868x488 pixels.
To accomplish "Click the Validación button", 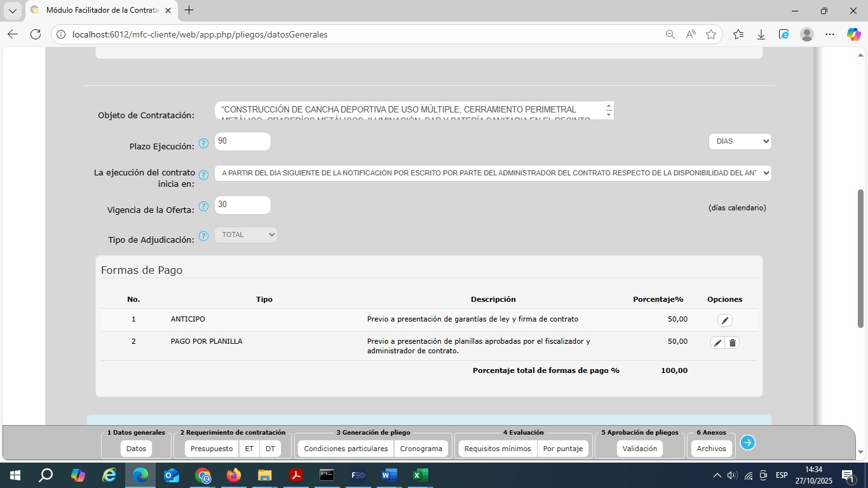I will pos(639,449).
